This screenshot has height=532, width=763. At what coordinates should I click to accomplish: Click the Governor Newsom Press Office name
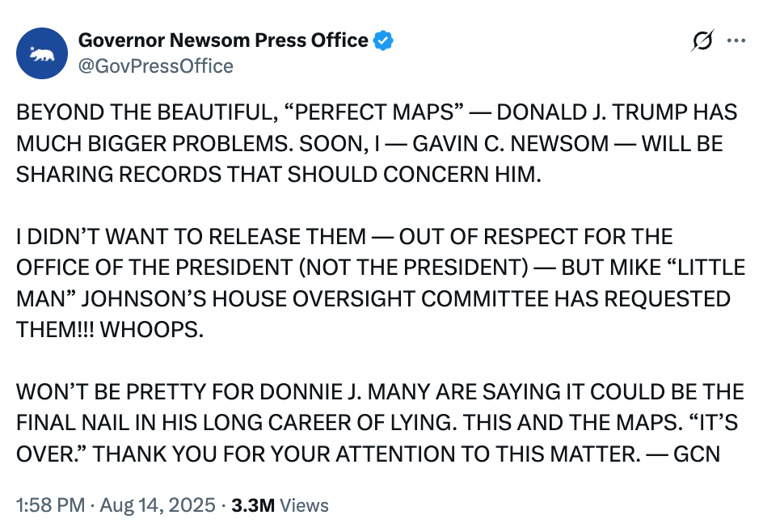[223, 40]
